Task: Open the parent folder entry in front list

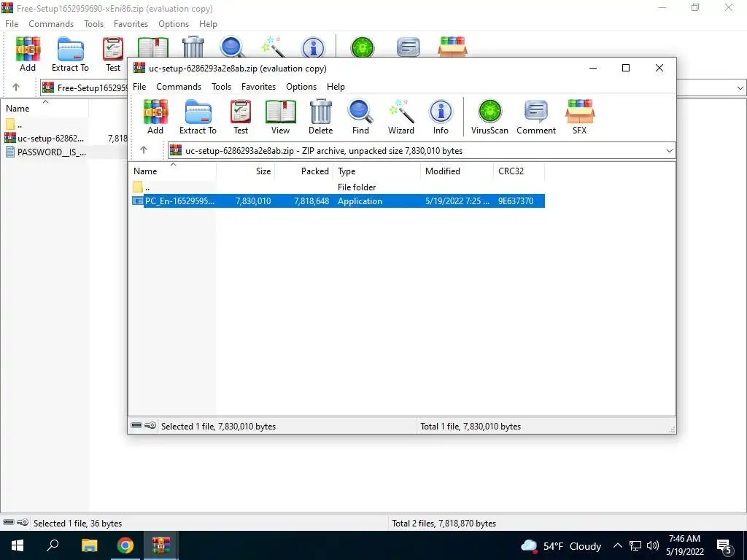Action: tap(142, 187)
